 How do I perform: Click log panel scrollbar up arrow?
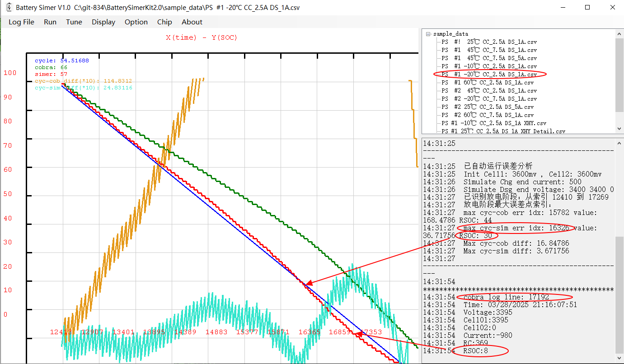[619, 143]
